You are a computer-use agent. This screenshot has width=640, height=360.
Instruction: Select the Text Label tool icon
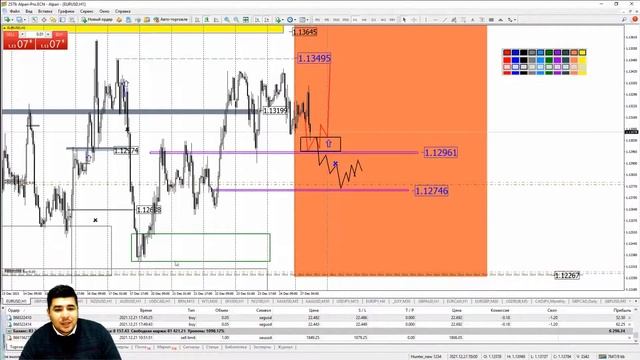pyautogui.click(x=482, y=20)
